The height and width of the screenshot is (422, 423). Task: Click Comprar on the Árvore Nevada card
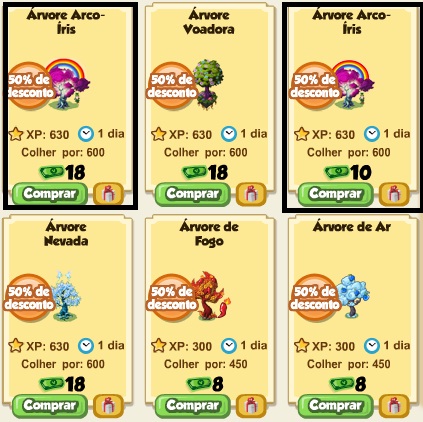coord(50,406)
